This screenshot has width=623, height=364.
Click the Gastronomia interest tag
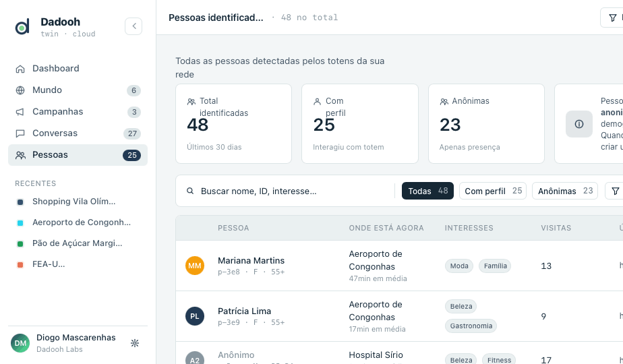coord(471,326)
